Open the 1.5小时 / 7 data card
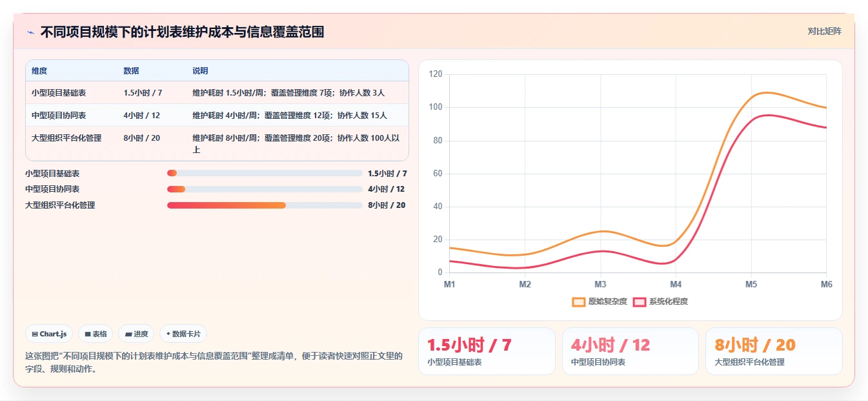The width and height of the screenshot is (868, 401). (487, 351)
